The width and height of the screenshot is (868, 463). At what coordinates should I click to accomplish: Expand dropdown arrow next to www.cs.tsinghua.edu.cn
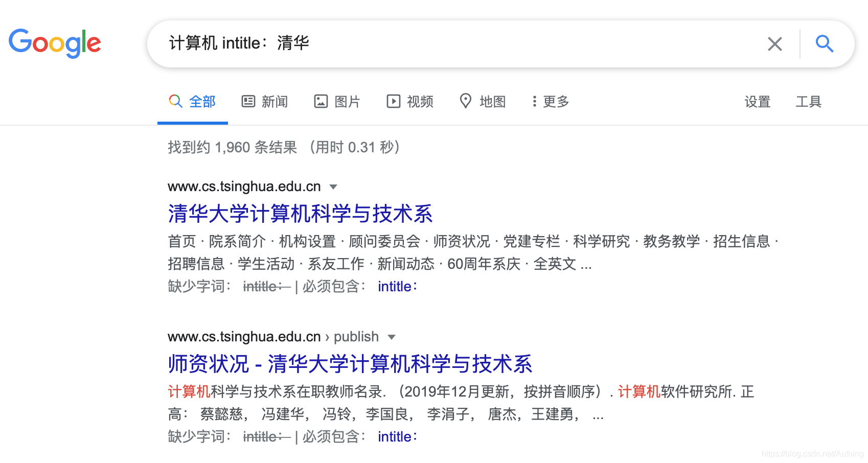[x=333, y=187]
